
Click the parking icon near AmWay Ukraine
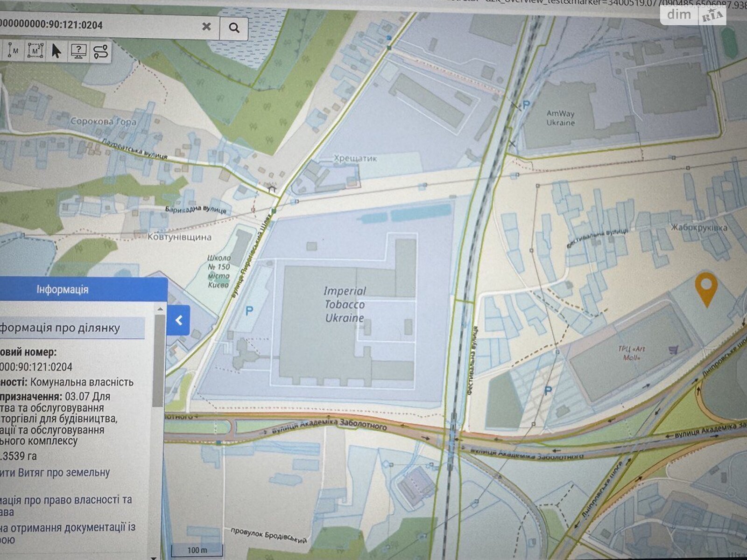(526, 105)
